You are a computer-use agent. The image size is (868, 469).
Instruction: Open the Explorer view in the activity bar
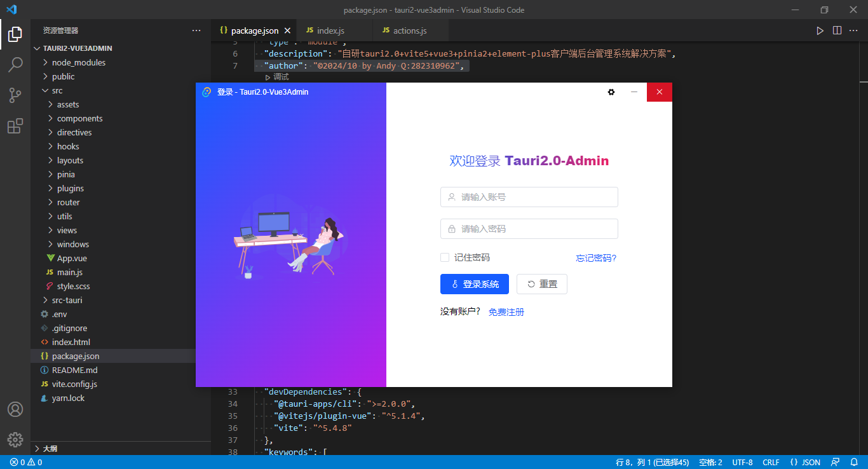[15, 34]
